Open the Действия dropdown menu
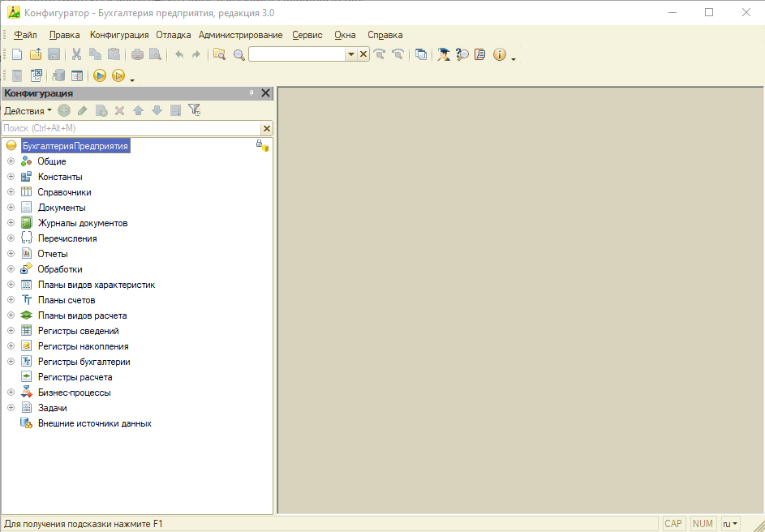This screenshot has height=532, width=765. click(28, 111)
